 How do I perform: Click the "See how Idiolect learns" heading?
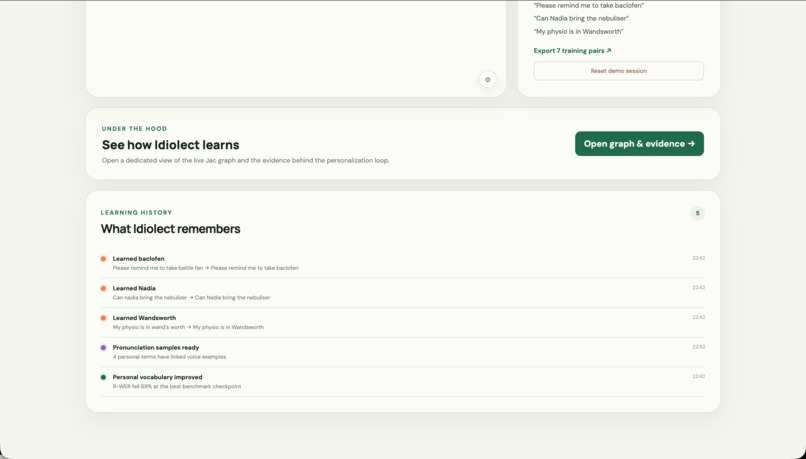tap(171, 145)
